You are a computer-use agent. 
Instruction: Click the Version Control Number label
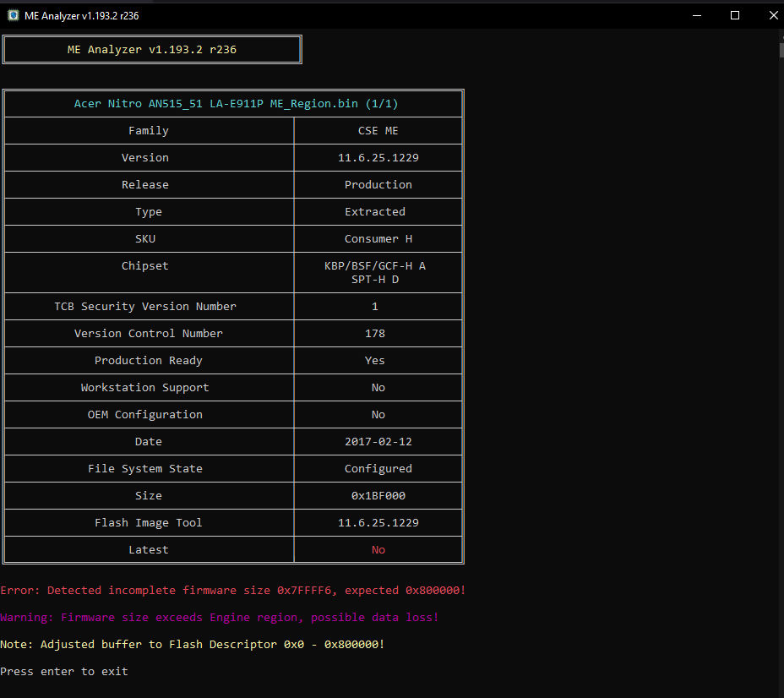pos(149,333)
